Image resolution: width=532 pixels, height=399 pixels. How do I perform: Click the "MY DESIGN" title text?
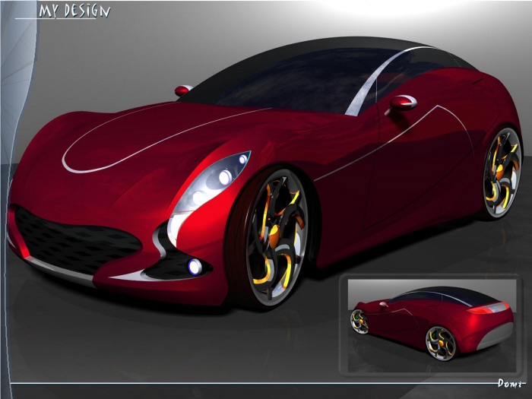pos(74,11)
